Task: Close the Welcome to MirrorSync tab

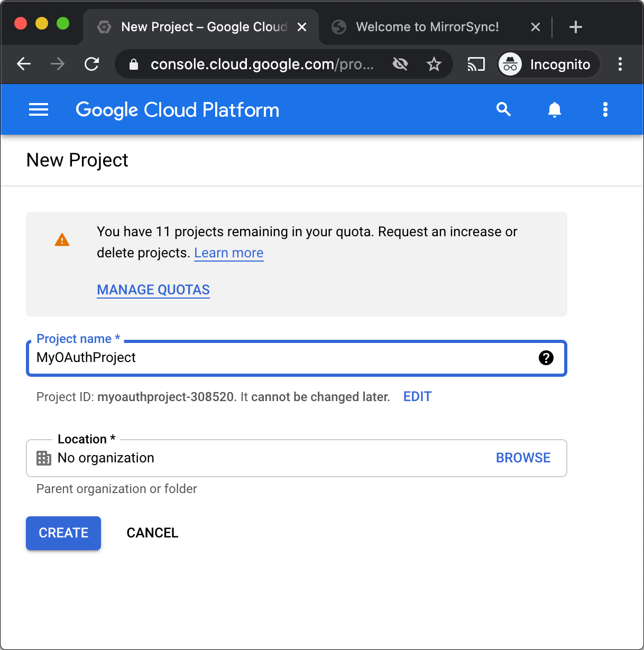Action: click(x=536, y=27)
